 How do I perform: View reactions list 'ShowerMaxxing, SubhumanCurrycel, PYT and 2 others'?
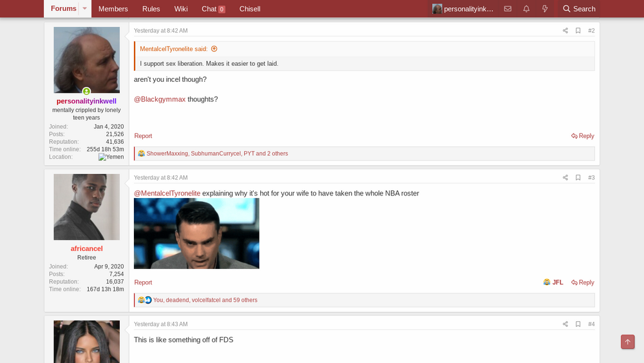tap(217, 153)
